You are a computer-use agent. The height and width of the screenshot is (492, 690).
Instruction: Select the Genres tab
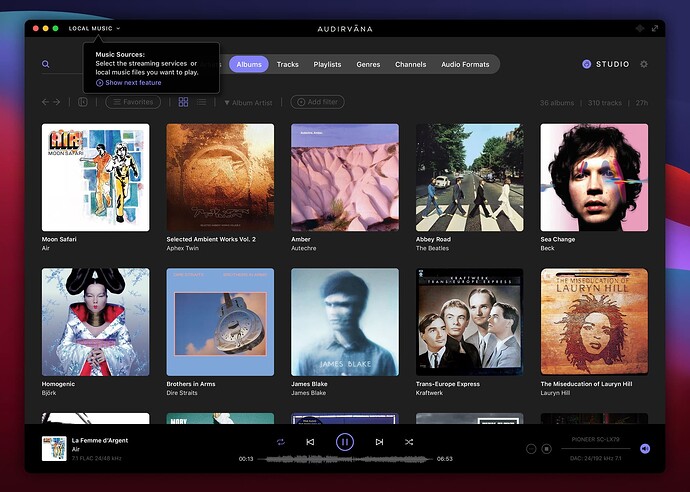click(x=368, y=64)
